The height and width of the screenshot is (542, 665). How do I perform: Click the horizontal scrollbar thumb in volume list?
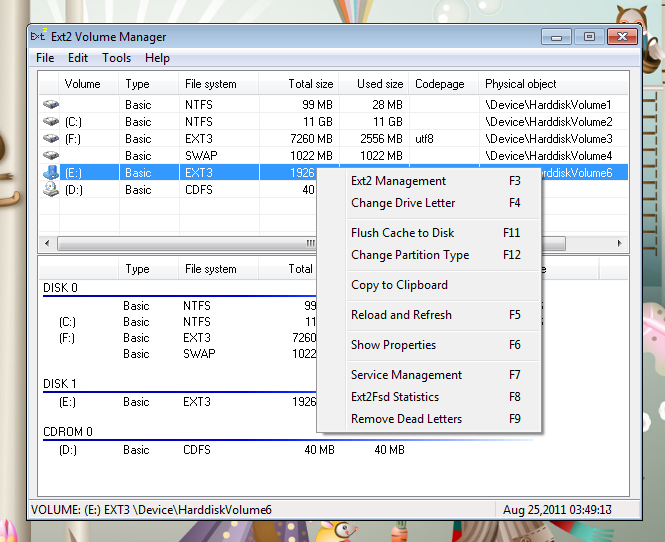tap(311, 243)
